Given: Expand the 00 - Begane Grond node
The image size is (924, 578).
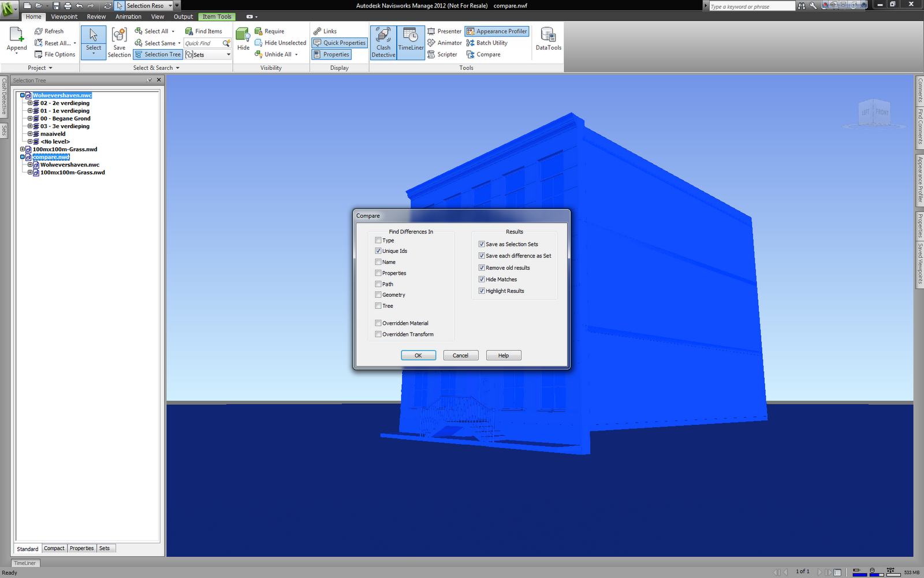Looking at the screenshot, I should coord(29,118).
